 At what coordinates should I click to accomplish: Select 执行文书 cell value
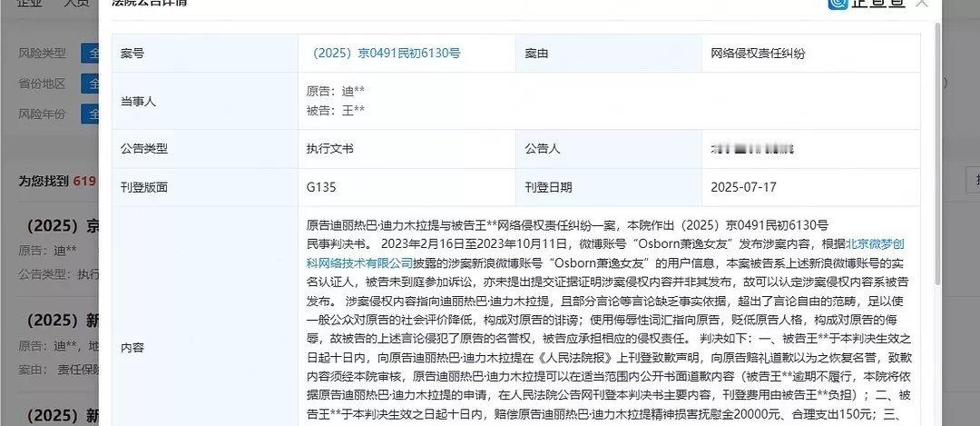click(x=330, y=149)
